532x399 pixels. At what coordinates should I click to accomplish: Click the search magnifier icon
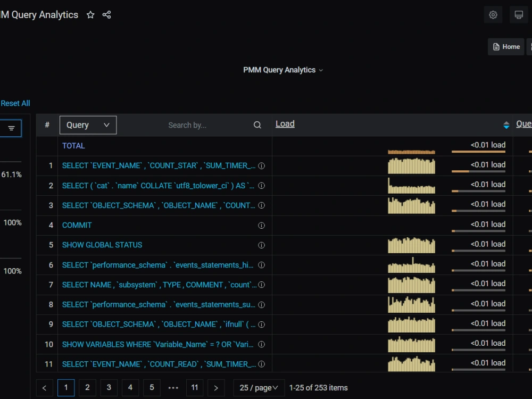[x=257, y=125]
